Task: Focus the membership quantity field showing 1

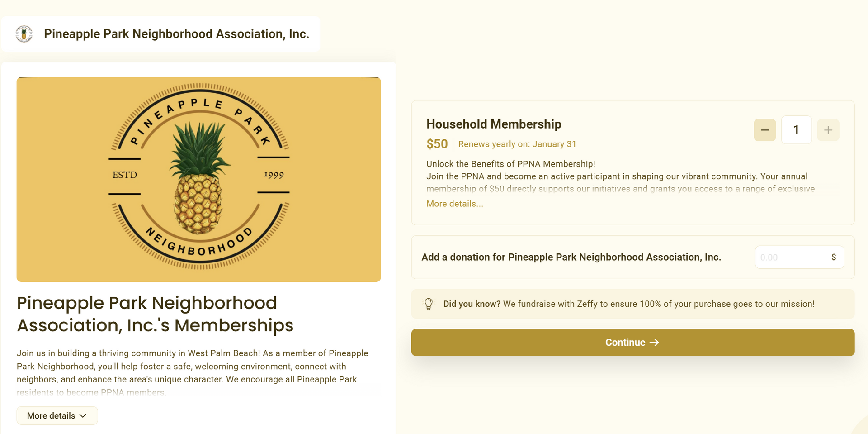Action: click(796, 130)
